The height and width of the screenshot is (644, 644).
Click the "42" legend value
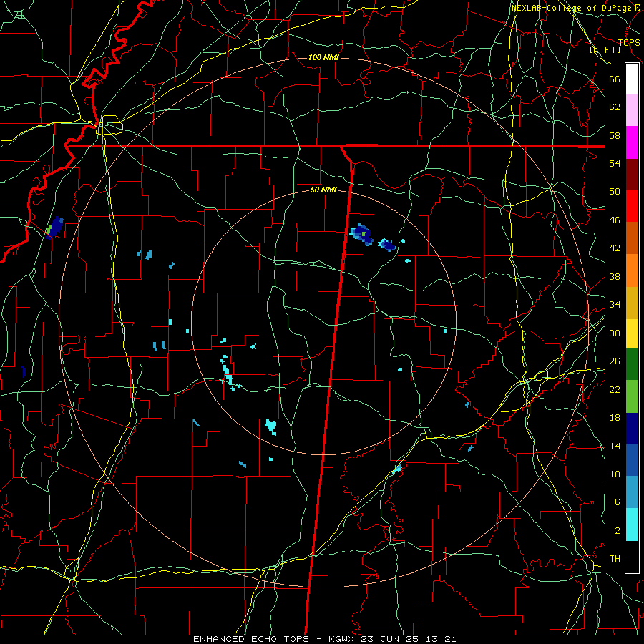615,248
